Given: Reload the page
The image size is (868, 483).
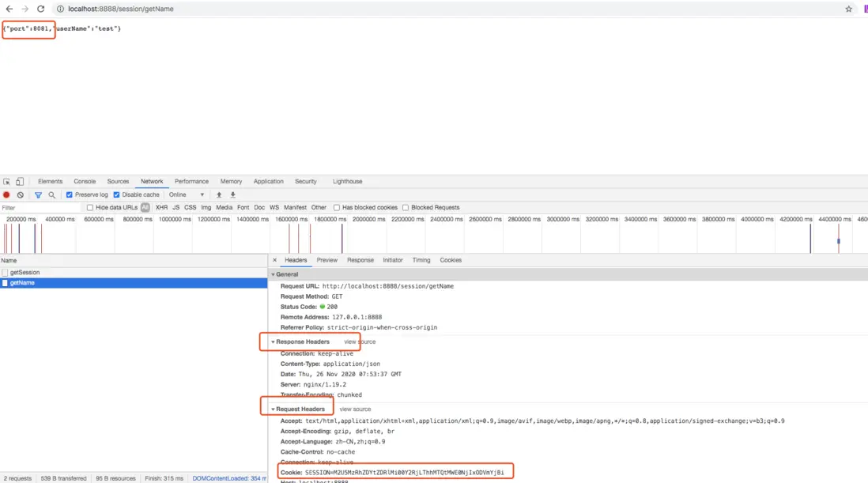Looking at the screenshot, I should coord(40,9).
